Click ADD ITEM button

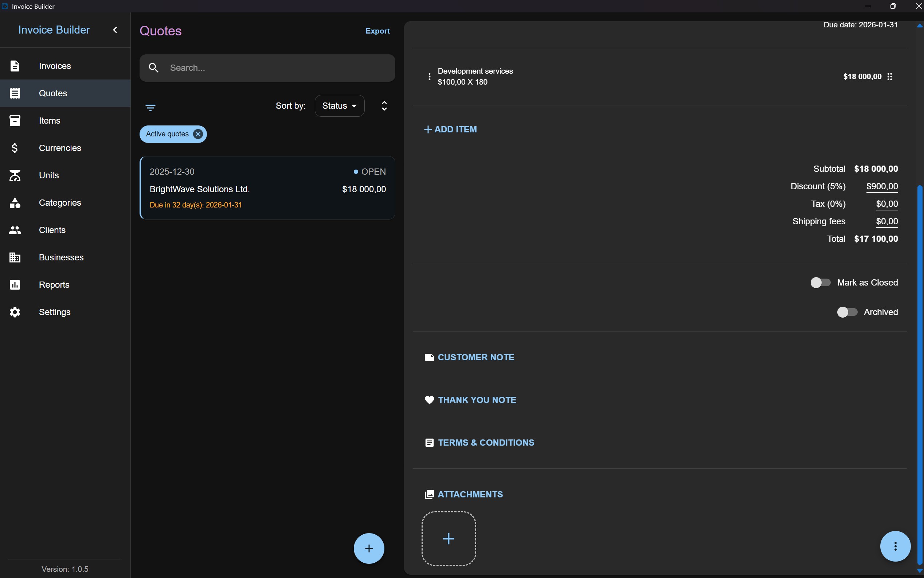(451, 129)
